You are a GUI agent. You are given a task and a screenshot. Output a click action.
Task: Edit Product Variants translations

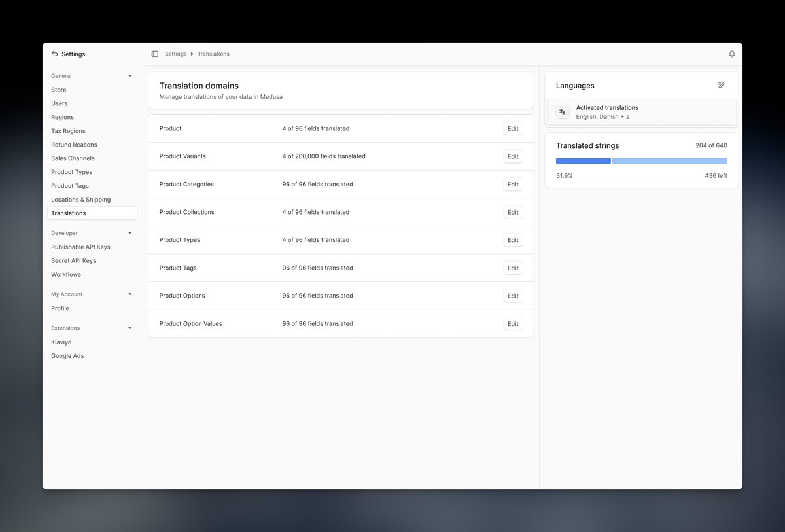(x=513, y=156)
